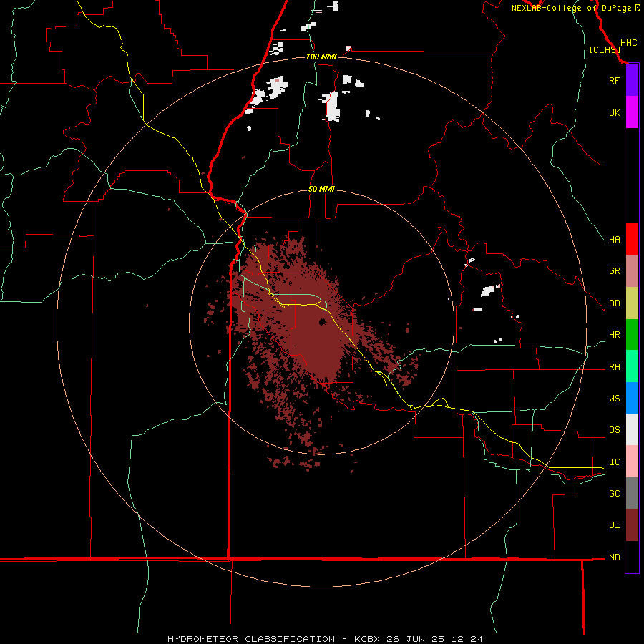Click the BI dark red legend swatch

pos(632,525)
